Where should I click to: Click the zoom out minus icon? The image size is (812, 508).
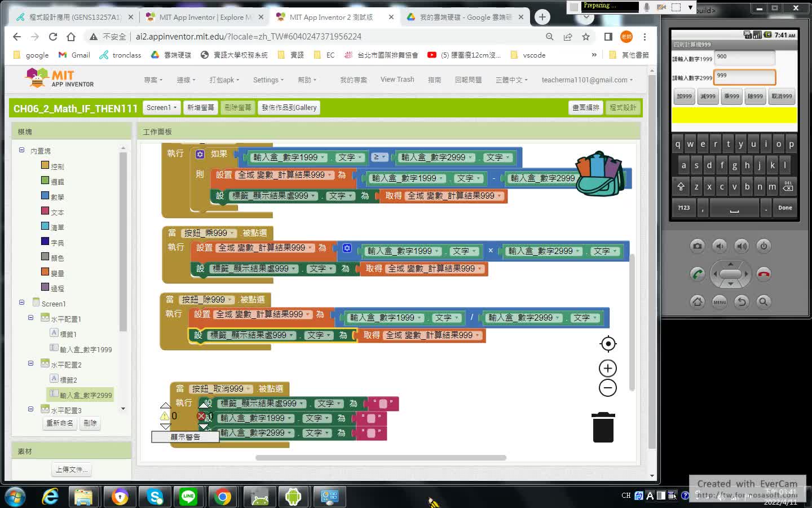click(x=607, y=388)
